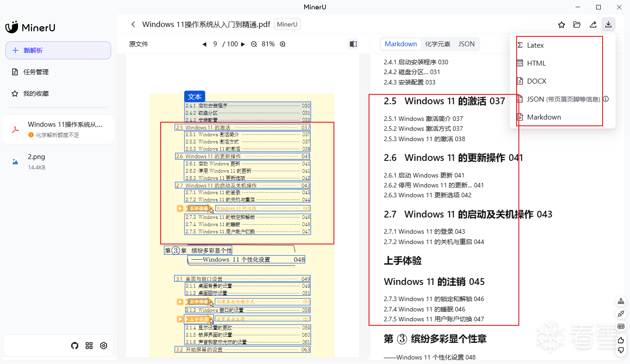Switch to the 化学元素 tab
The height and width of the screenshot is (364, 630).
click(x=438, y=44)
